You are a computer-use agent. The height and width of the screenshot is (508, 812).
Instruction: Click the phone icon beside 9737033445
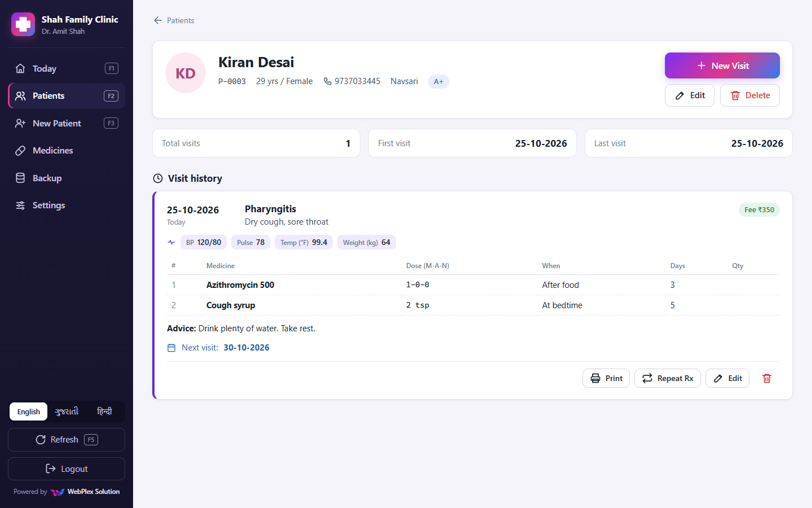(x=328, y=81)
